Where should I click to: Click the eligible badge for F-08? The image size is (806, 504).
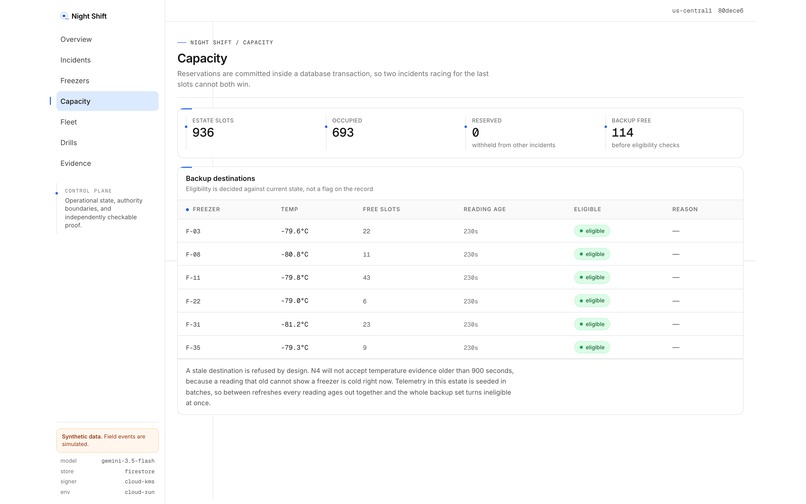pyautogui.click(x=592, y=254)
